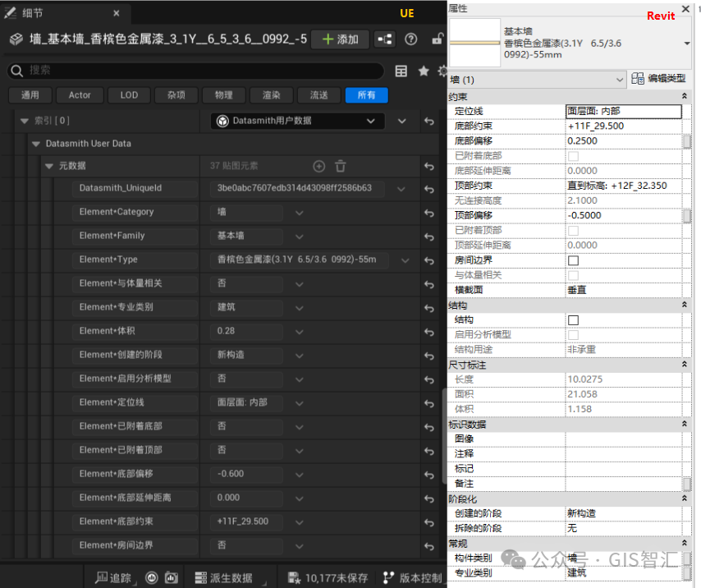Click the Datasmith_UniqueId value field

click(x=297, y=188)
